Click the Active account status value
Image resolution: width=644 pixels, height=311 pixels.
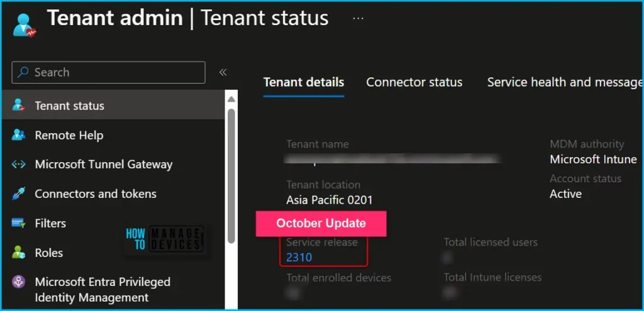tap(565, 194)
